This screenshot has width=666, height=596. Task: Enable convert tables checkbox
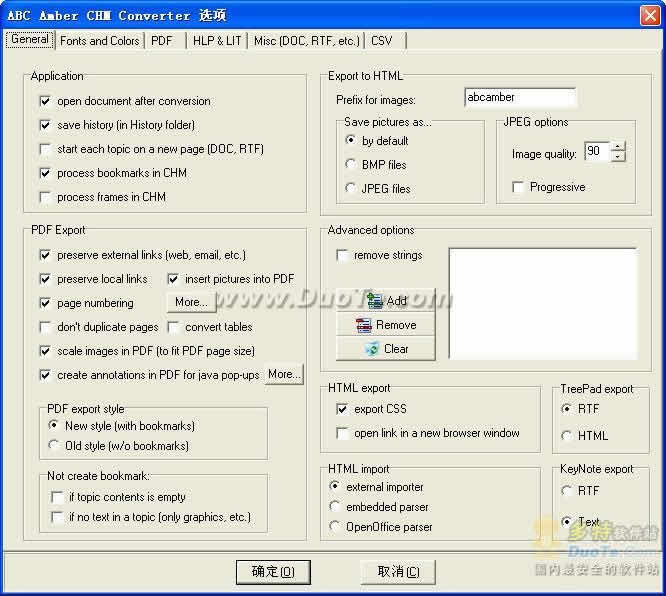(x=173, y=327)
